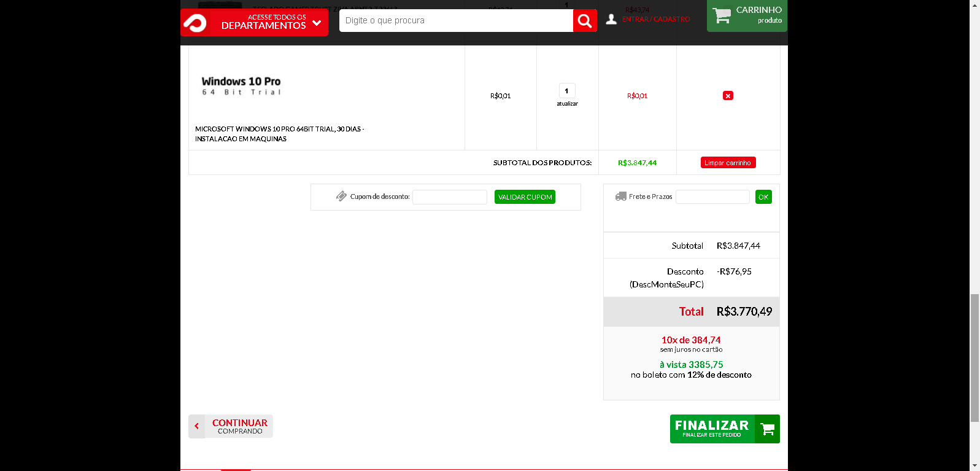Click the 'à vista 3385,75' price text
Viewport: 980px width, 471px height.
(691, 364)
